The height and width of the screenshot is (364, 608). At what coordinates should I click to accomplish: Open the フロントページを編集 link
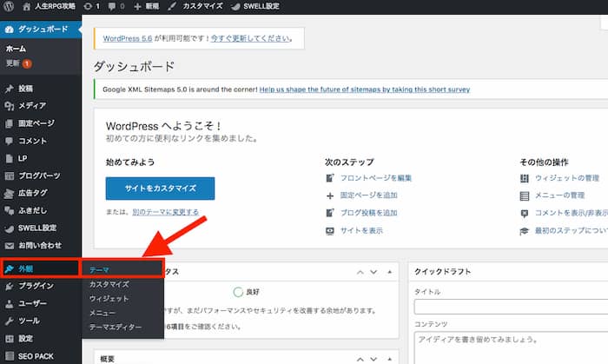tap(376, 178)
